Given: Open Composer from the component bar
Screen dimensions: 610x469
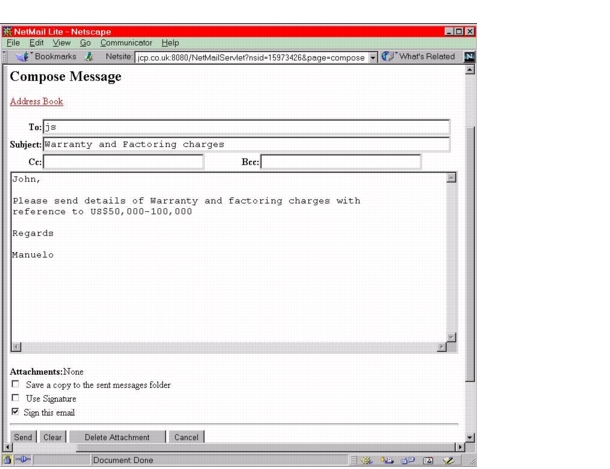Looking at the screenshot, I should click(x=449, y=460).
